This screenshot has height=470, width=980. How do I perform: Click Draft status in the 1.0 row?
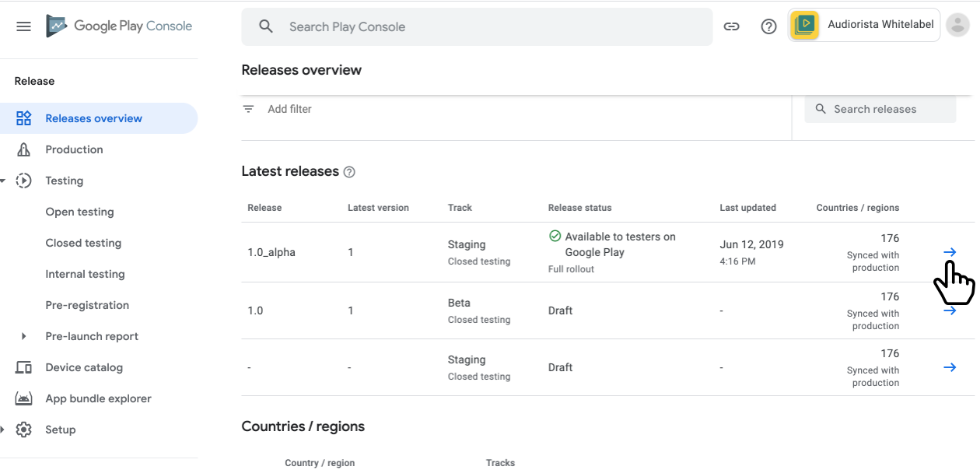pos(560,310)
